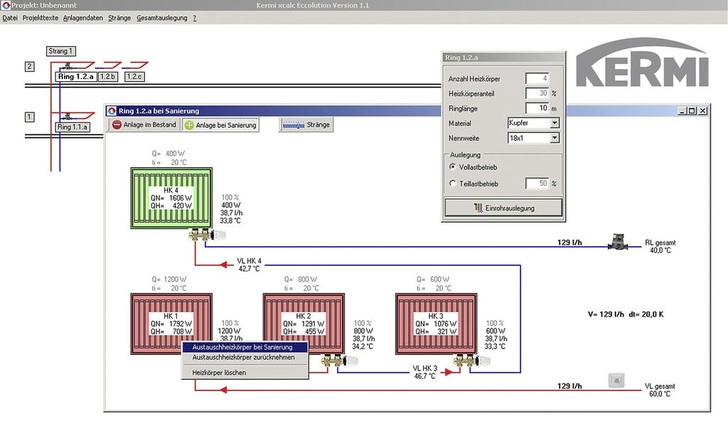Viewport: 728px width, 421px height.
Task: Choose Heizkörper löschen from context menu
Action: click(218, 372)
